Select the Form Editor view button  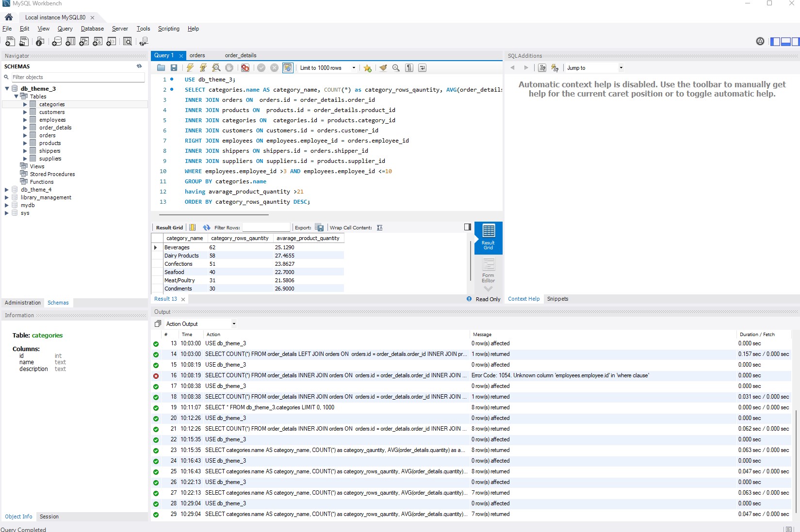pos(488,270)
